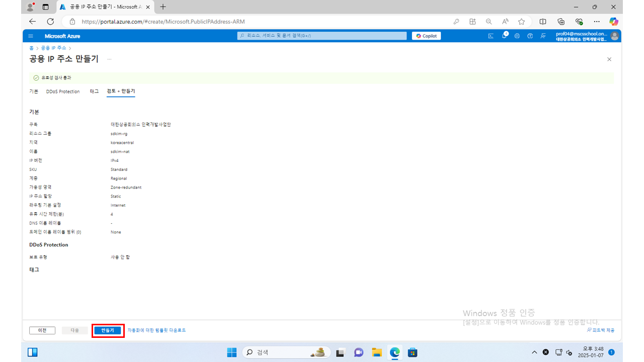Viewport: 644px width, 362px height.
Task: Open Edge settings and more menu
Action: click(597, 22)
